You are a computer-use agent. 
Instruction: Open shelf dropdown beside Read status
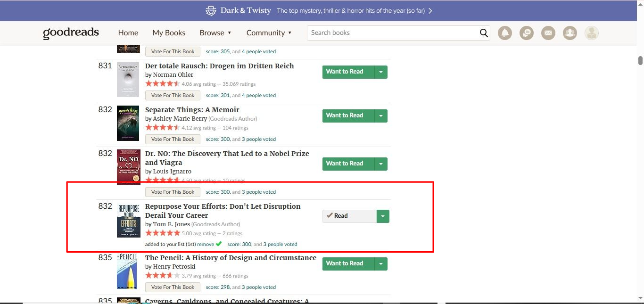383,216
